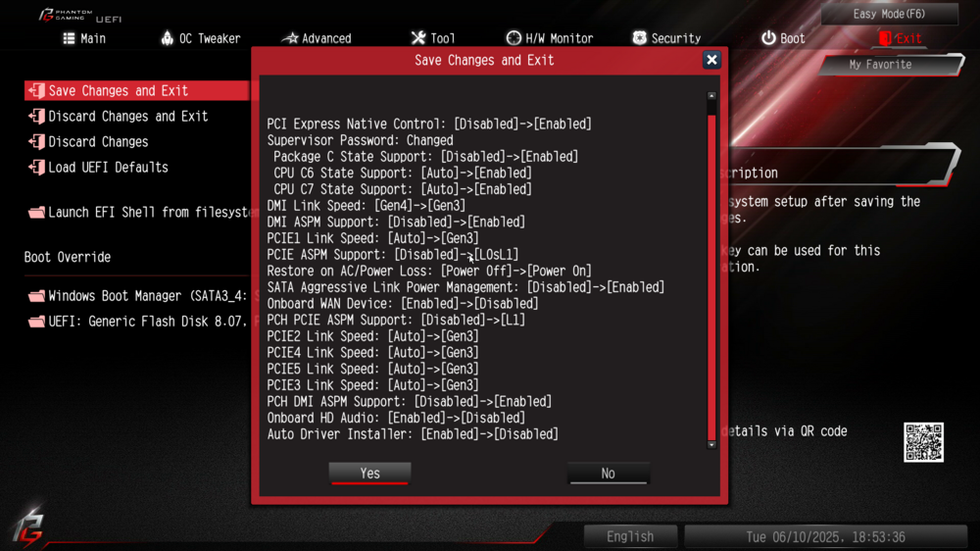Switch to the Tool tab

click(x=433, y=38)
